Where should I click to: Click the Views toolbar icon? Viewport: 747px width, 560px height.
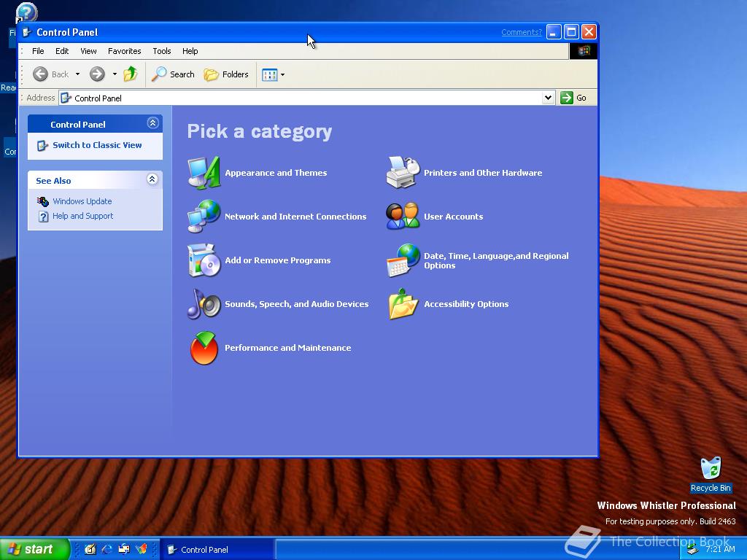pyautogui.click(x=270, y=75)
